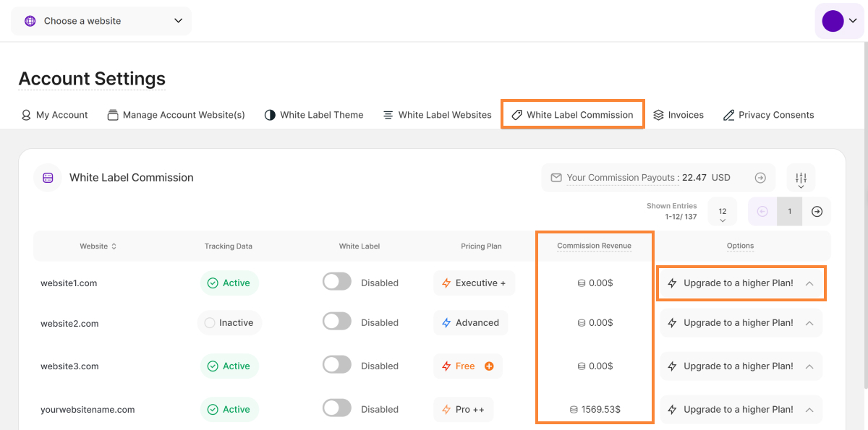Sort by the Website column header
868x430 pixels.
coord(98,246)
